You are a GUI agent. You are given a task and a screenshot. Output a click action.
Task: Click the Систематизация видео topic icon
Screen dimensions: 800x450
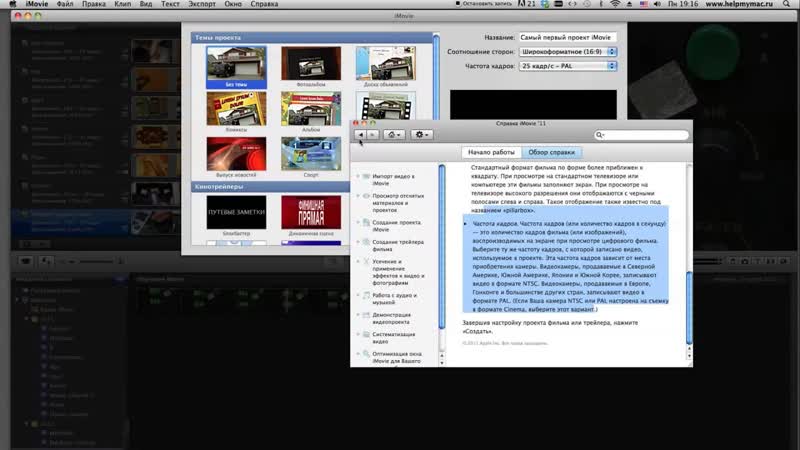click(x=366, y=334)
